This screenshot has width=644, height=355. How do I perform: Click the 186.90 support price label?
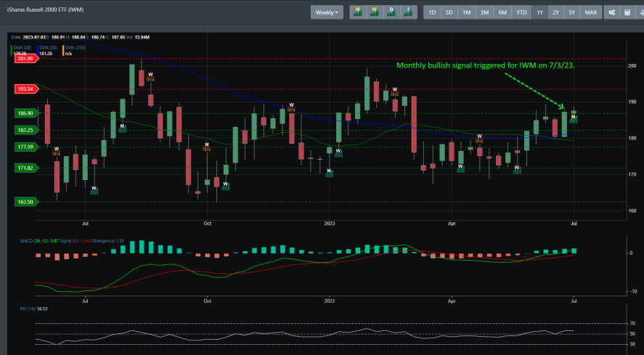click(26, 113)
